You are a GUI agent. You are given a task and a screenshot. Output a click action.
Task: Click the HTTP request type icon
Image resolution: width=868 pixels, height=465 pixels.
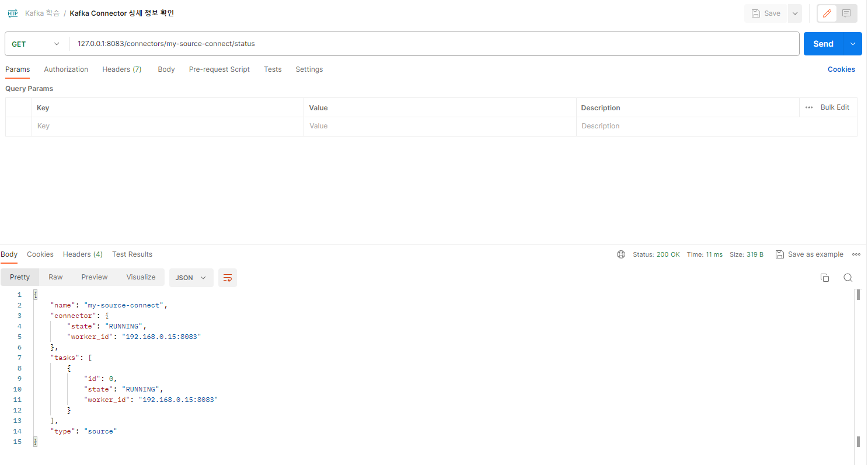pyautogui.click(x=12, y=13)
